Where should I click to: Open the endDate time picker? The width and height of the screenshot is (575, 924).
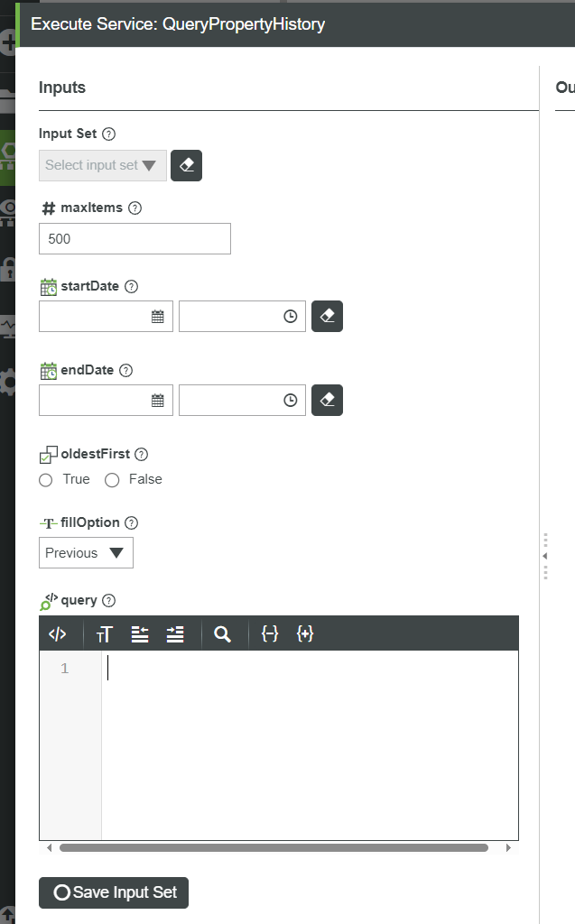pos(288,400)
